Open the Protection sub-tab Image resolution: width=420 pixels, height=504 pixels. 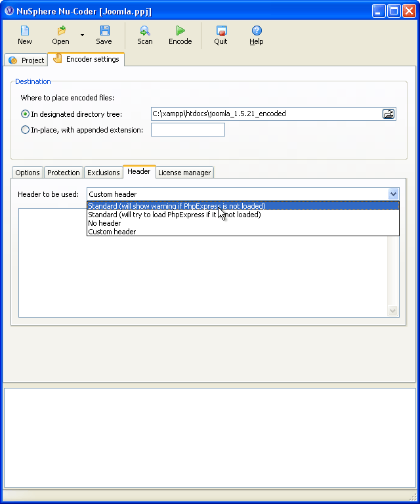[x=63, y=173]
